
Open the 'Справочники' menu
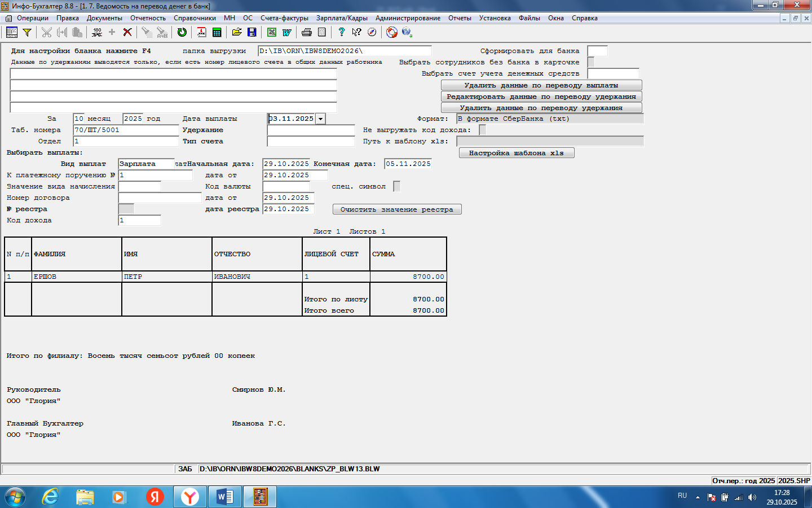point(195,18)
